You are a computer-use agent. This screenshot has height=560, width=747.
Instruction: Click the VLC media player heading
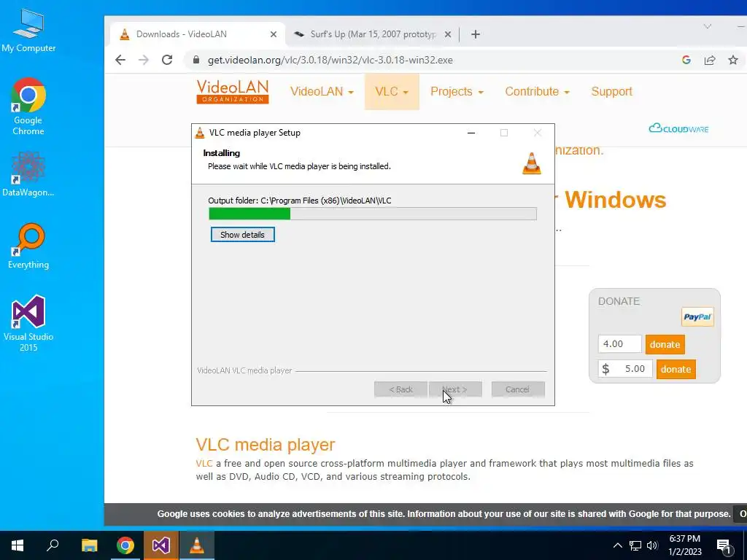click(266, 444)
